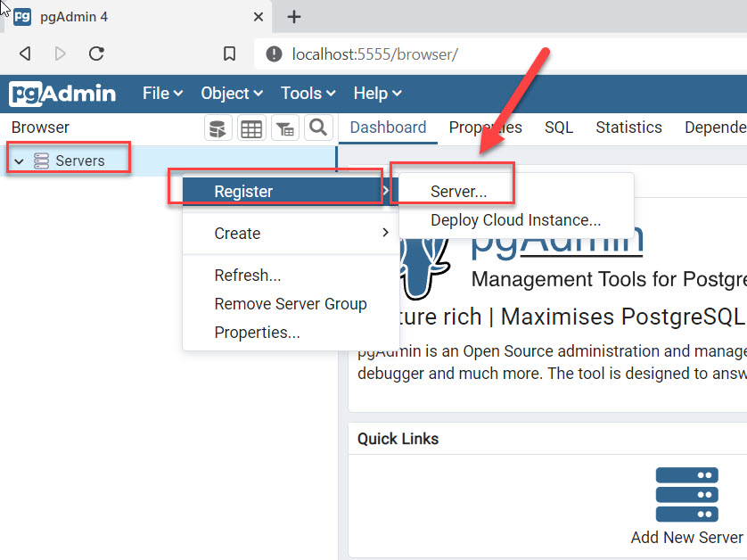Open the File menu dropdown
747x560 pixels.
(x=162, y=94)
